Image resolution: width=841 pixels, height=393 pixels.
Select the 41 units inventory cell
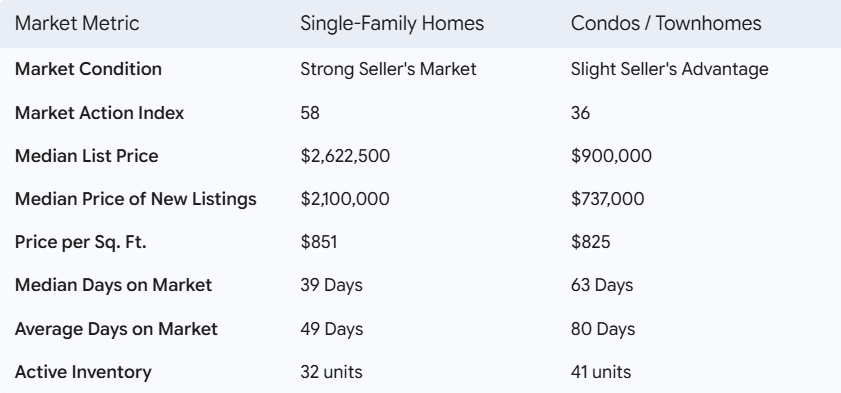(601, 372)
